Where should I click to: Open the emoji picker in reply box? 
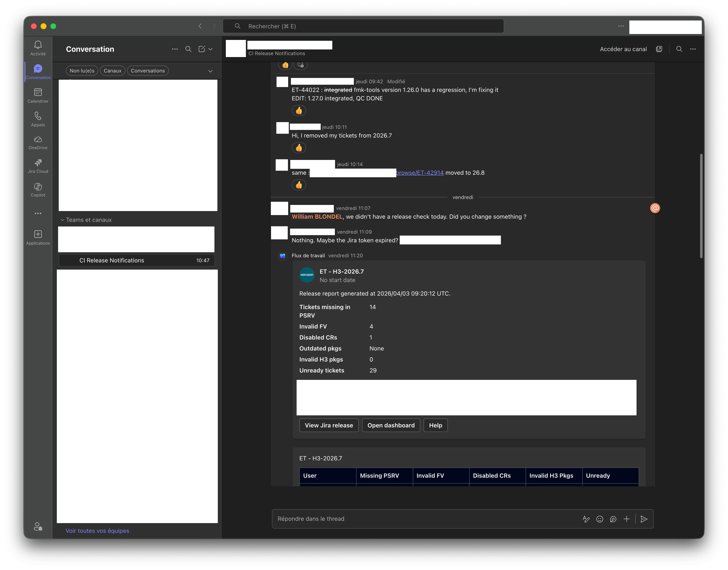pos(600,519)
